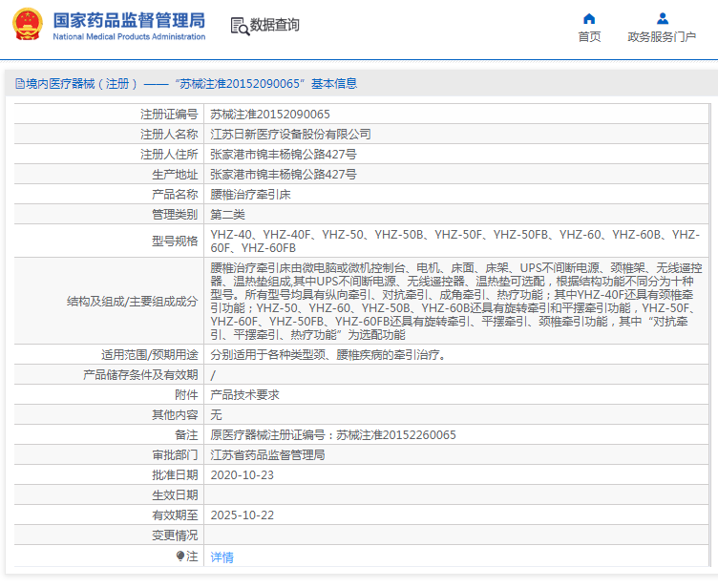Click the 政务服务门户 user icon
The height and width of the screenshot is (588, 718).
(x=662, y=19)
